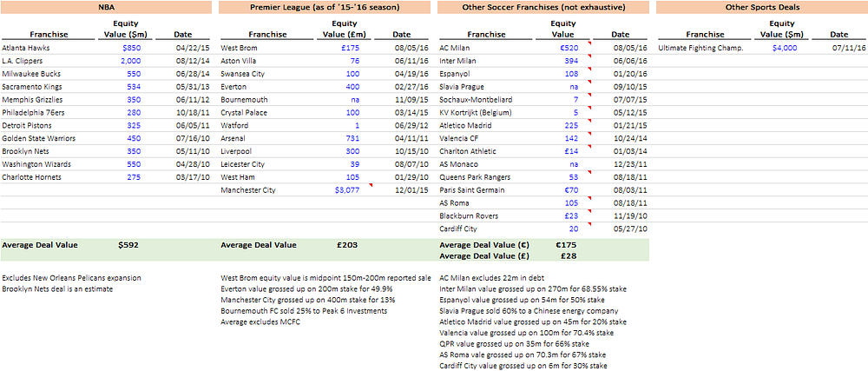Select note Cardiff City value grossed up
The height and width of the screenshot is (371, 868).
pyautogui.click(x=523, y=366)
